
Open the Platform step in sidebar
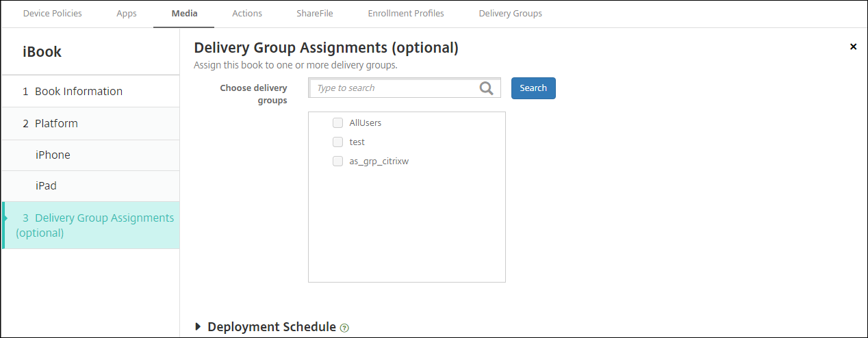point(56,124)
